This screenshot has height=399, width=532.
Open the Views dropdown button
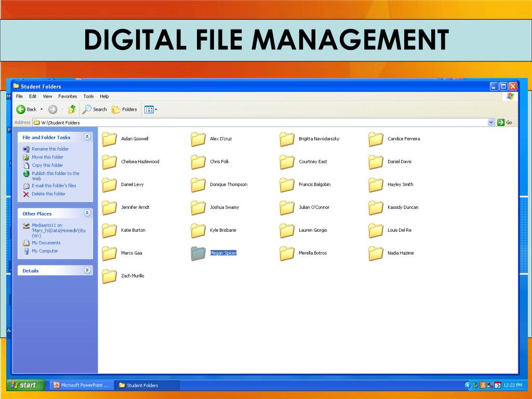pyautogui.click(x=151, y=109)
